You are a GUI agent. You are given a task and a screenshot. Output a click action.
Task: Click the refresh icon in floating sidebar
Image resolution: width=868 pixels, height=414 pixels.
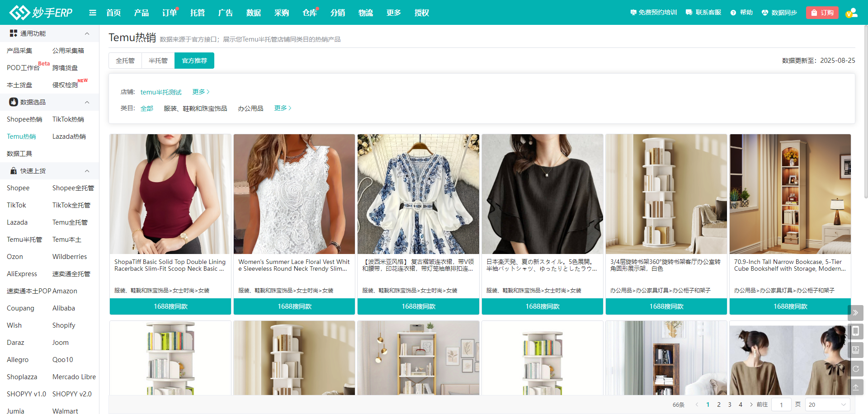[855, 369]
